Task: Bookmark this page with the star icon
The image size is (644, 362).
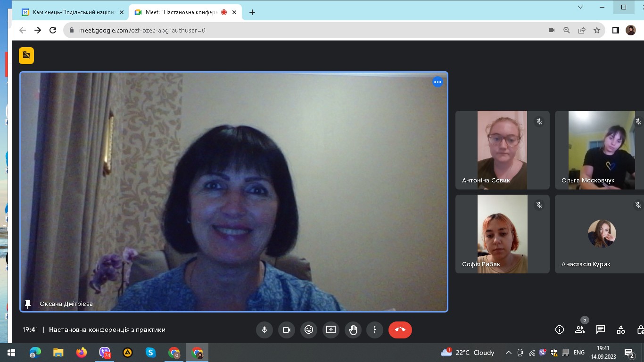Action: point(597,30)
